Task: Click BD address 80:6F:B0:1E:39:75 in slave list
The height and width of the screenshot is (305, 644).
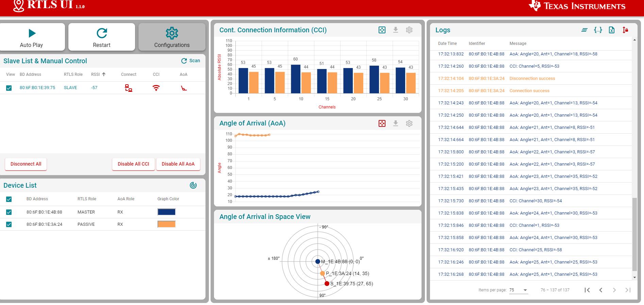Action: tap(37, 88)
